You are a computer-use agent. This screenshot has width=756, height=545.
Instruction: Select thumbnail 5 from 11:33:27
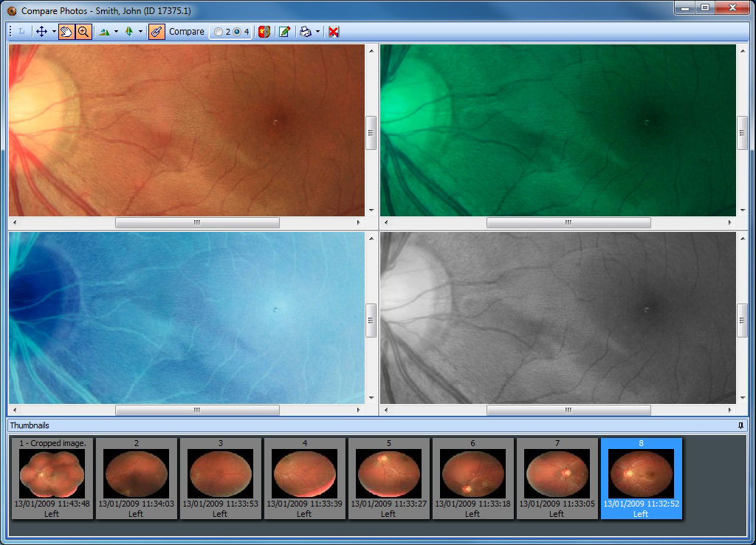(x=388, y=479)
